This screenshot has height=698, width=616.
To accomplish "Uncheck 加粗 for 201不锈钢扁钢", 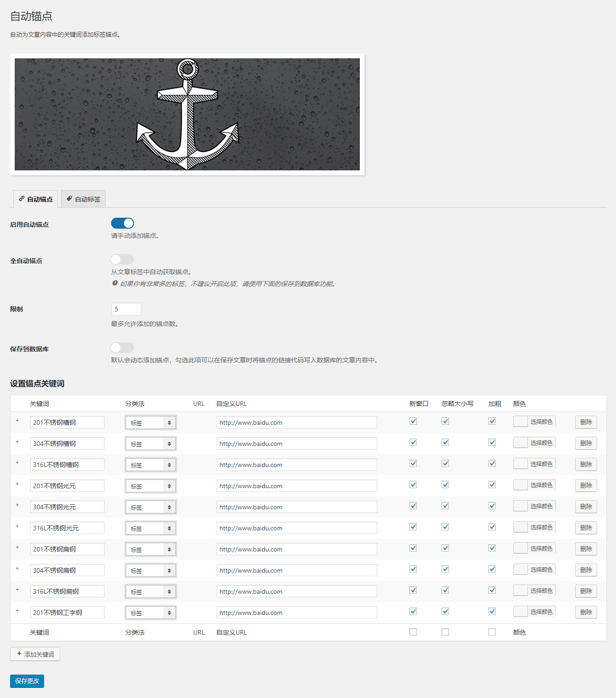I will coord(492,548).
